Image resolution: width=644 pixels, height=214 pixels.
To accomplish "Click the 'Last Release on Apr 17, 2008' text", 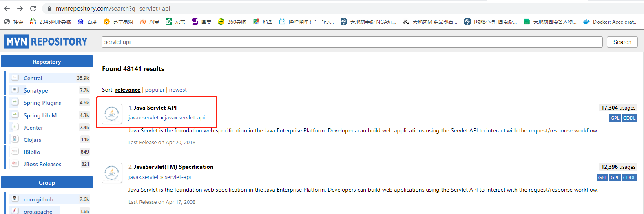I will [162, 202].
